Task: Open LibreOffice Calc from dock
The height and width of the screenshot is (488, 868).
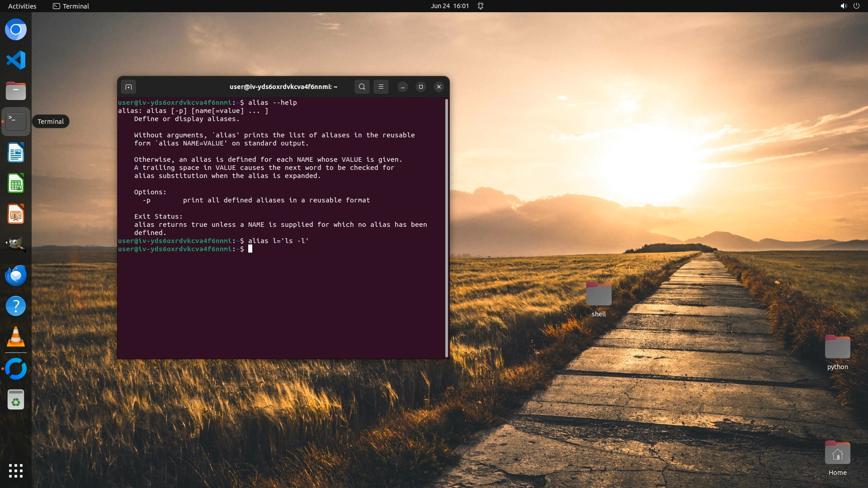Action: click(16, 183)
